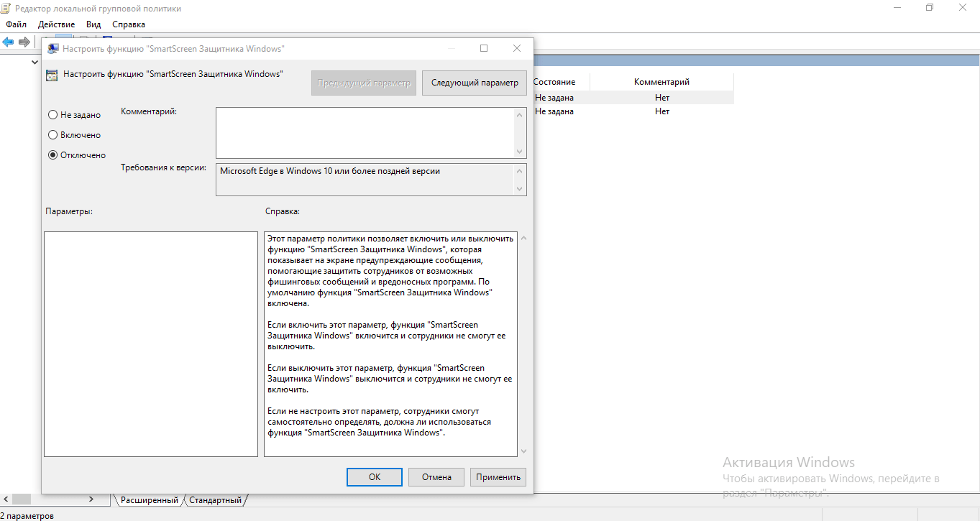Click the SmartScreen dialog title bar icon
The width and height of the screenshot is (980, 521).
[x=53, y=48]
